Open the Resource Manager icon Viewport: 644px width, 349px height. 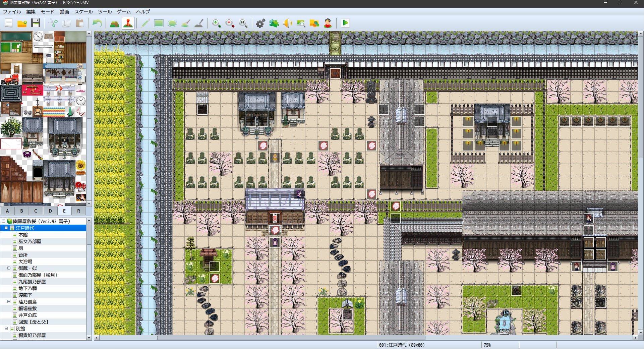click(314, 23)
